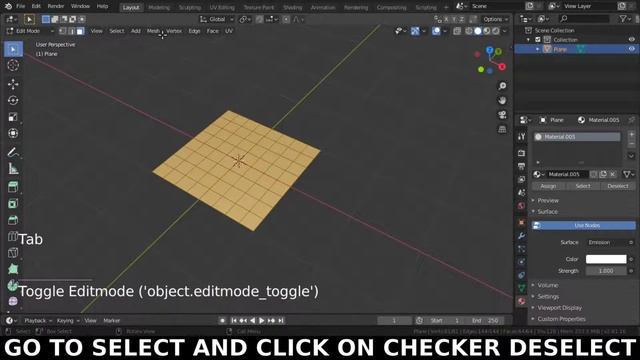Select the Extrude Region tool

click(13, 187)
